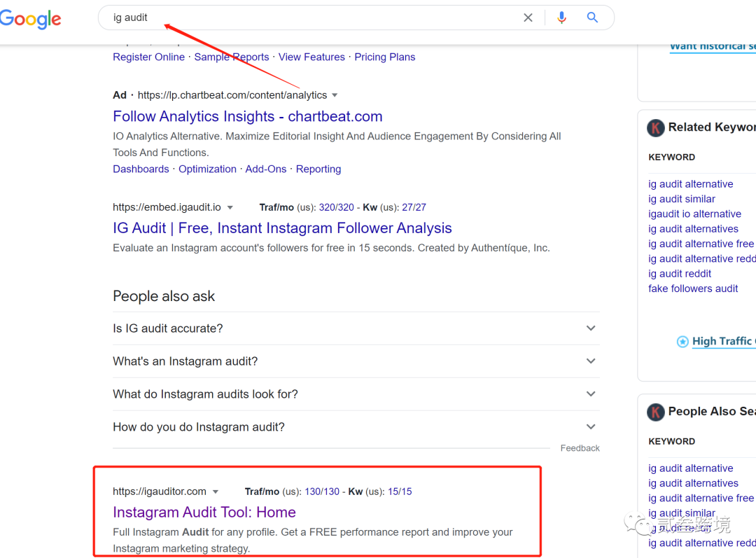Open dropdown arrow beside chartbeat ad URL

coord(335,95)
